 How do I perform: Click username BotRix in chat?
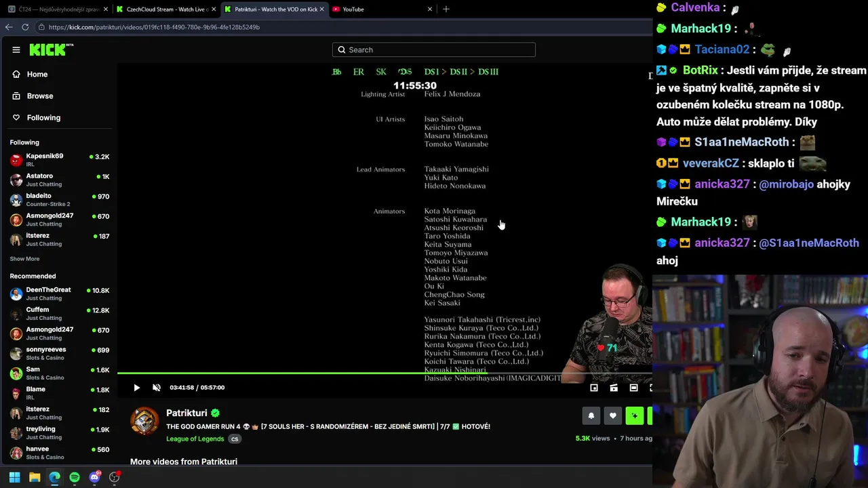[x=700, y=70]
